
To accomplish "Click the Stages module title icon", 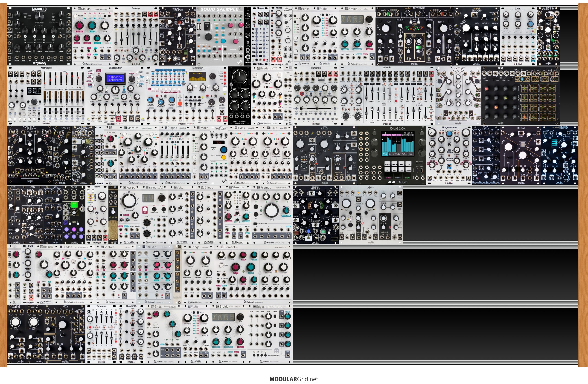I will [x=166, y=128].
